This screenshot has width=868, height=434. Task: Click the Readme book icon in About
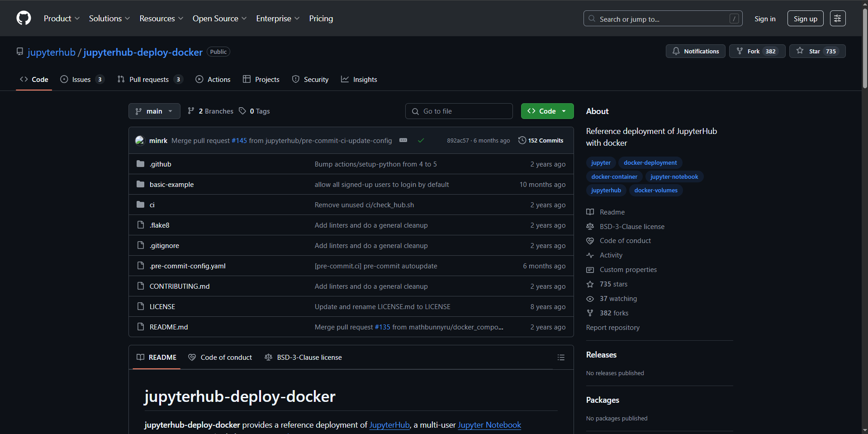[590, 212]
